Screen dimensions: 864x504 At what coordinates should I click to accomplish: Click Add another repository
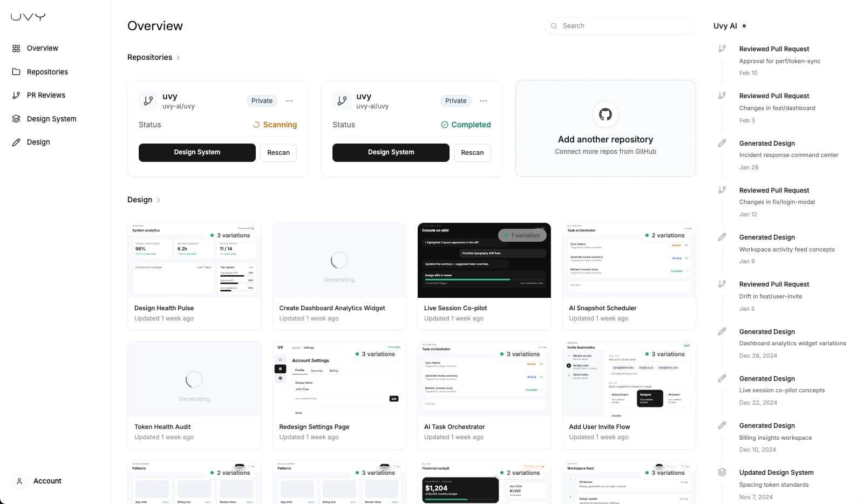pos(605,139)
